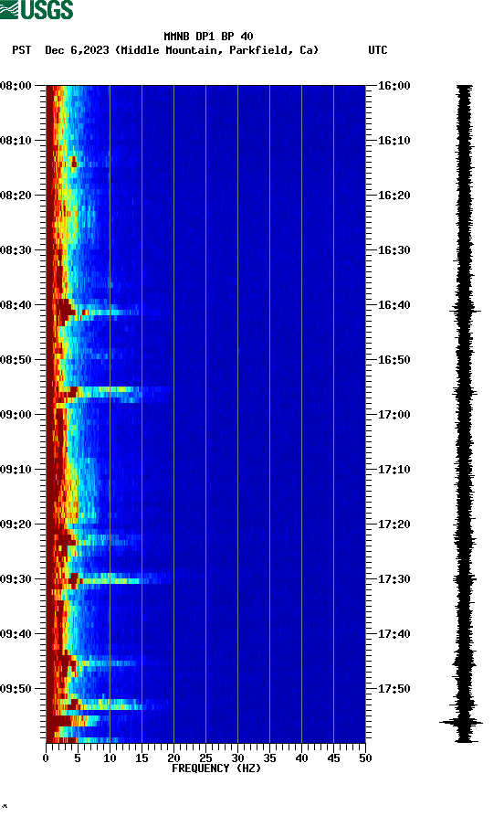Screen dimensions: 504x816
Task: Click the 16:00 UTC time label
Action: click(394, 85)
